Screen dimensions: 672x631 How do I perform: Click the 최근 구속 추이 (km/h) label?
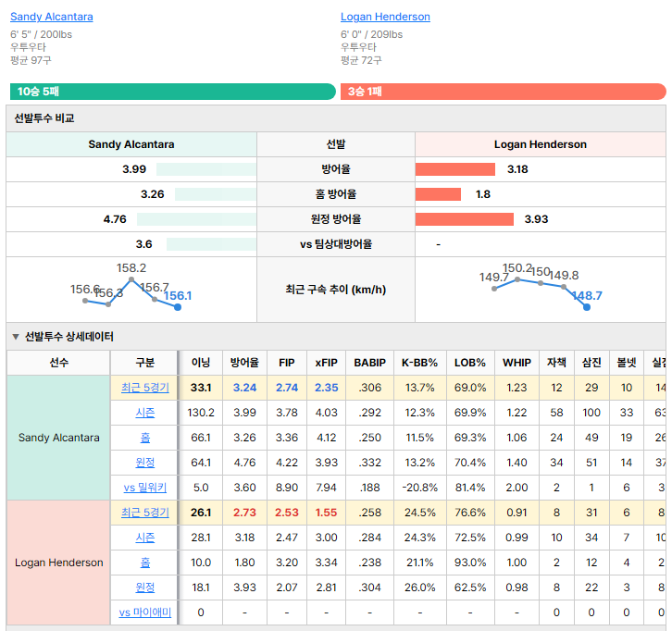pyautogui.click(x=336, y=290)
